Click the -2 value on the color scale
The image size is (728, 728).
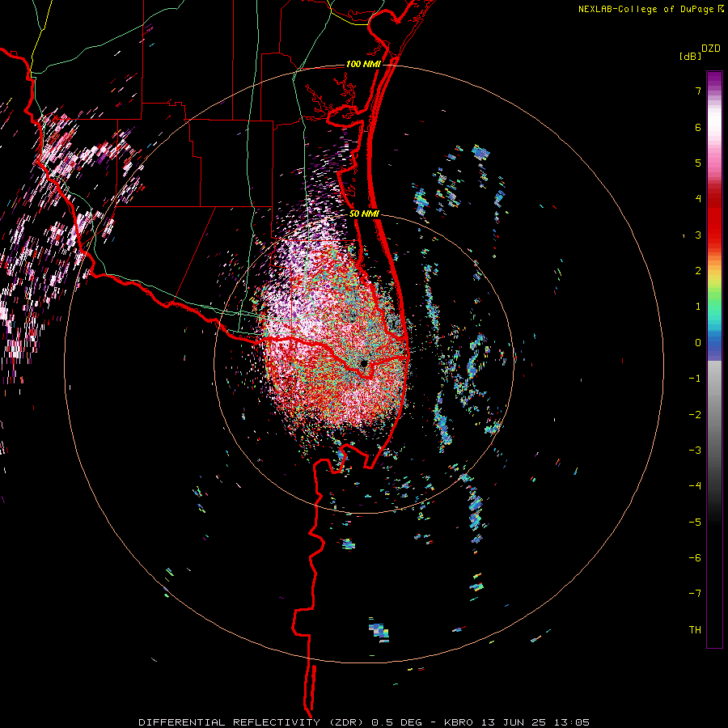695,415
